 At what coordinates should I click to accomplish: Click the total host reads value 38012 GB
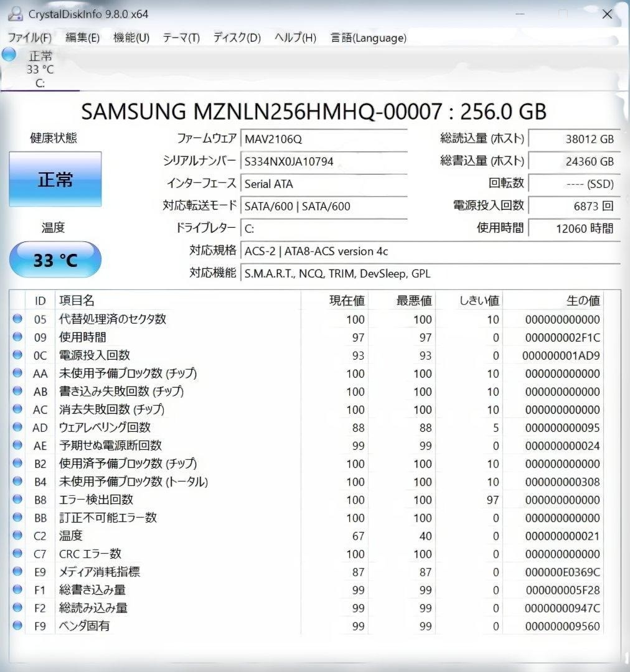tap(574, 139)
